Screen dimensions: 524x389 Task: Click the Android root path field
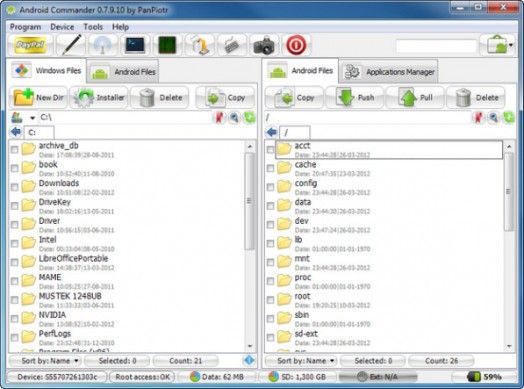[x=368, y=117]
